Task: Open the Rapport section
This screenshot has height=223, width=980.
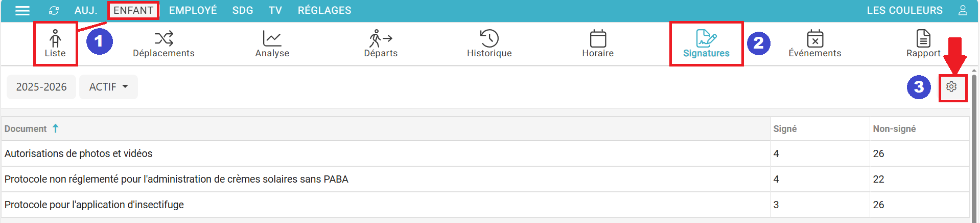Action: (923, 44)
